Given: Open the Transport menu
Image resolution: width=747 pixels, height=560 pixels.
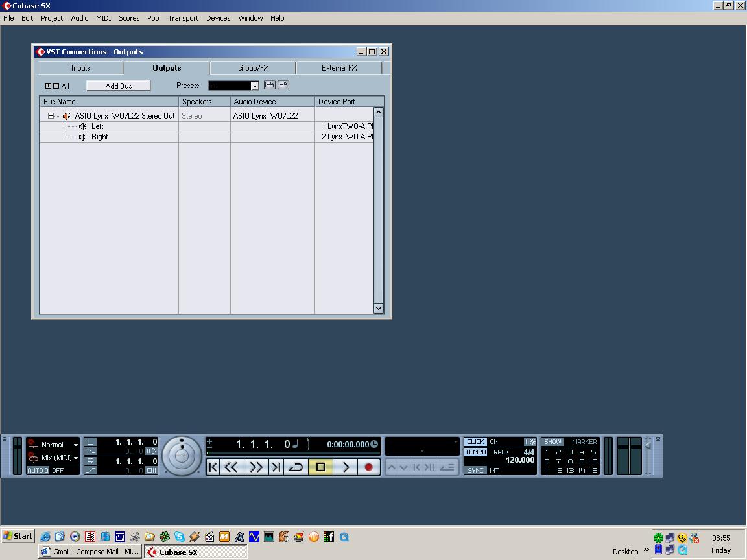Looking at the screenshot, I should (183, 18).
